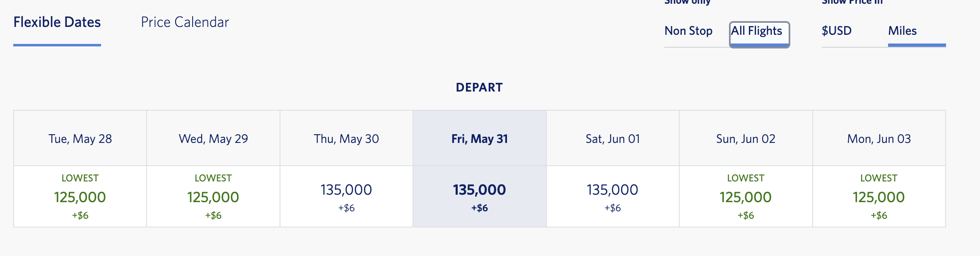Switch to the Flexible Dates tab
Viewport: 980px width, 256px height.
point(57,22)
